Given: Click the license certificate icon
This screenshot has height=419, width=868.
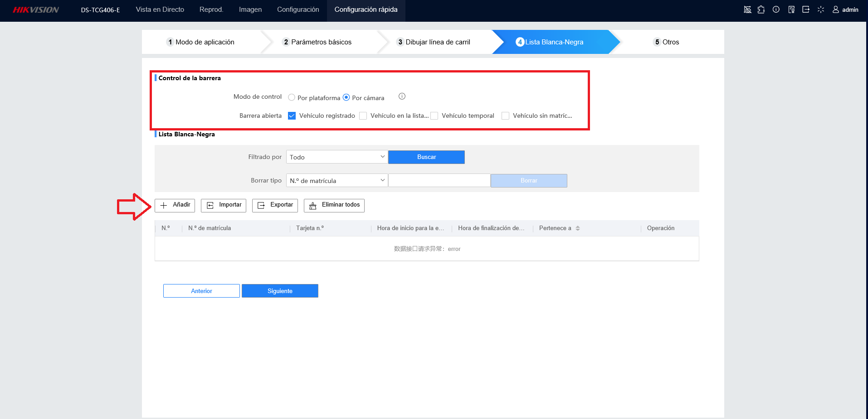Looking at the screenshot, I should (x=791, y=10).
